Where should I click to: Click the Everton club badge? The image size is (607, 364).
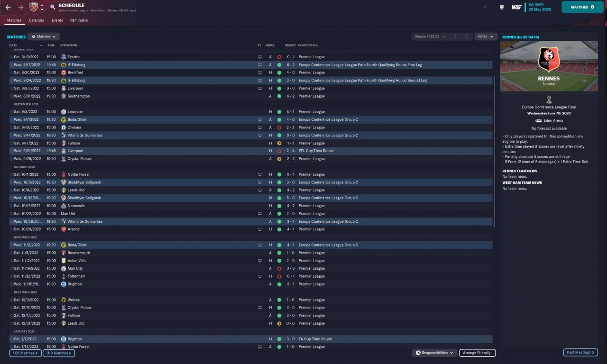64,57
